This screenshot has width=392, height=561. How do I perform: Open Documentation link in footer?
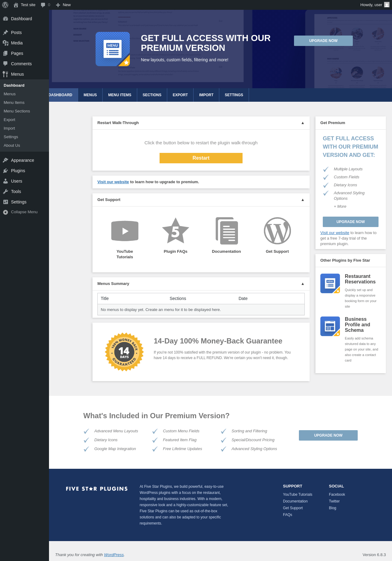tap(295, 501)
